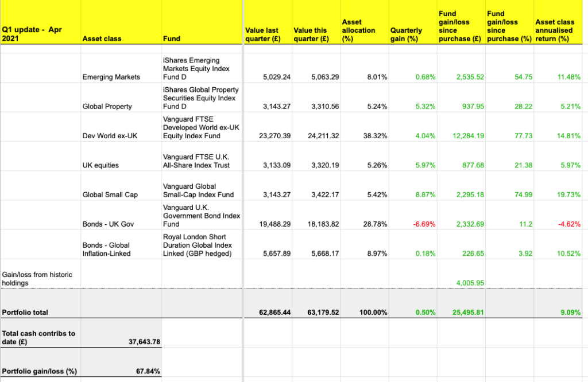Click the 23,270.39 value cell
The height and width of the screenshot is (382, 588).
(268, 127)
